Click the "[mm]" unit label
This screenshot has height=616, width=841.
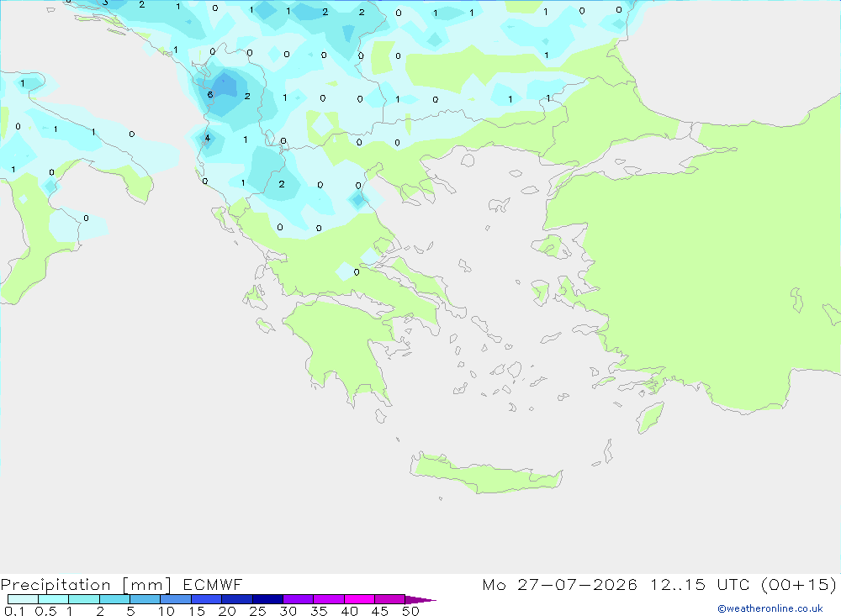[146, 585]
